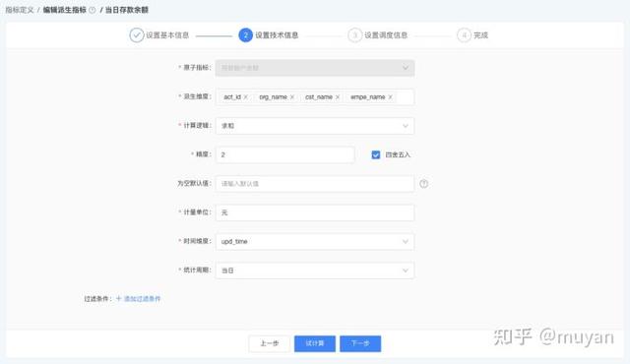The height and width of the screenshot is (364, 630).
Task: Click the 计量单位 input field
Action: 315,212
